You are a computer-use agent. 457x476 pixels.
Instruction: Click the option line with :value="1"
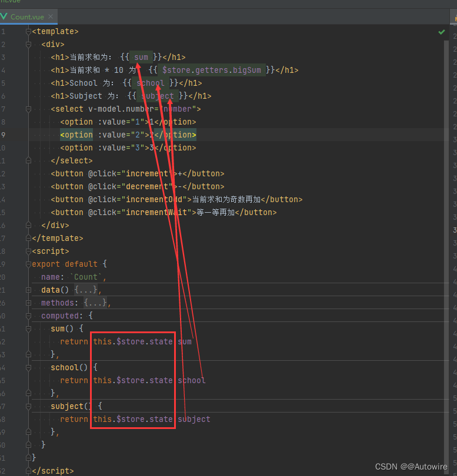click(x=128, y=122)
